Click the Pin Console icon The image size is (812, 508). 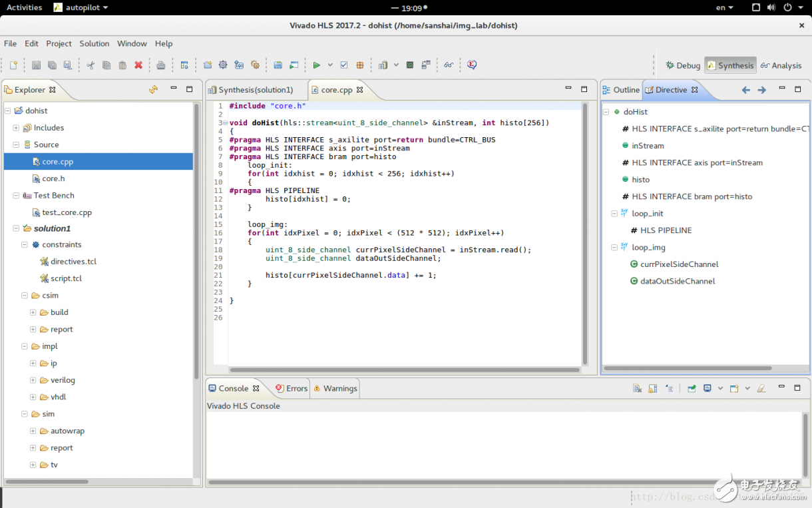coord(692,388)
